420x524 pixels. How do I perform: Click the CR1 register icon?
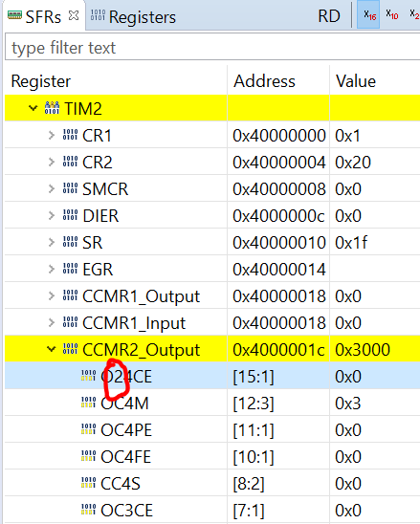click(70, 134)
